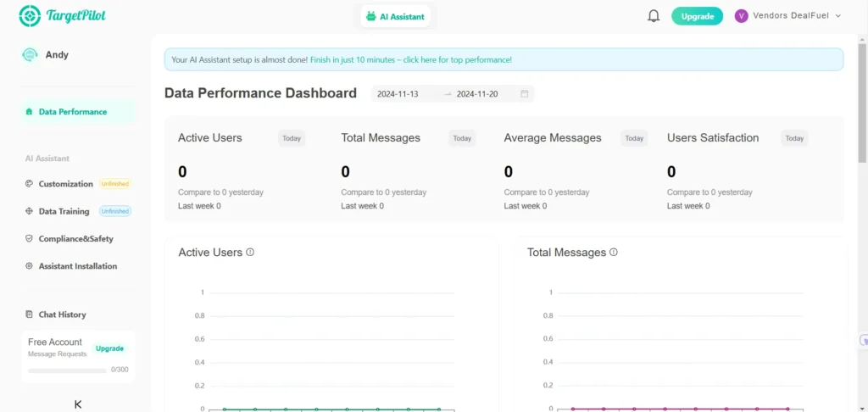
Task: Click Compare to 0 yesterday under Total Messages
Action: (384, 192)
